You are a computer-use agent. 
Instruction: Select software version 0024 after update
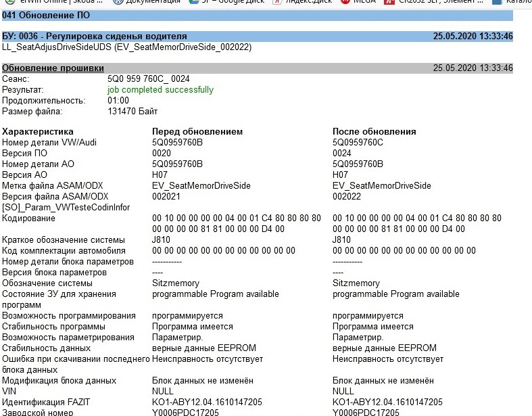(x=342, y=153)
